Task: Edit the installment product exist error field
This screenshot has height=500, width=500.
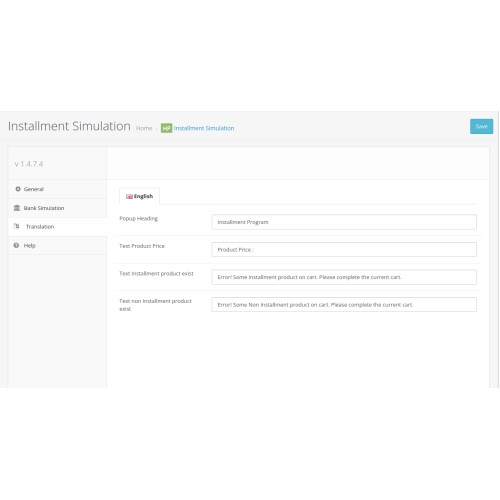Action: click(344, 277)
